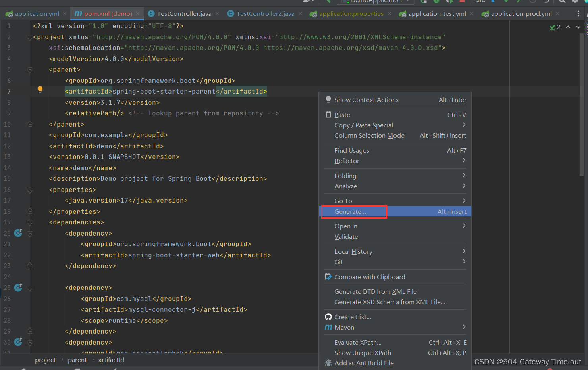Expand the Go To submenu
Screen dimensions: 588x370
[395, 201]
